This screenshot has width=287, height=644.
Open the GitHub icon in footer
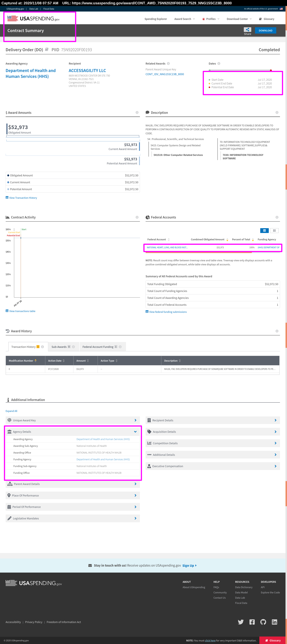pyautogui.click(x=263, y=622)
